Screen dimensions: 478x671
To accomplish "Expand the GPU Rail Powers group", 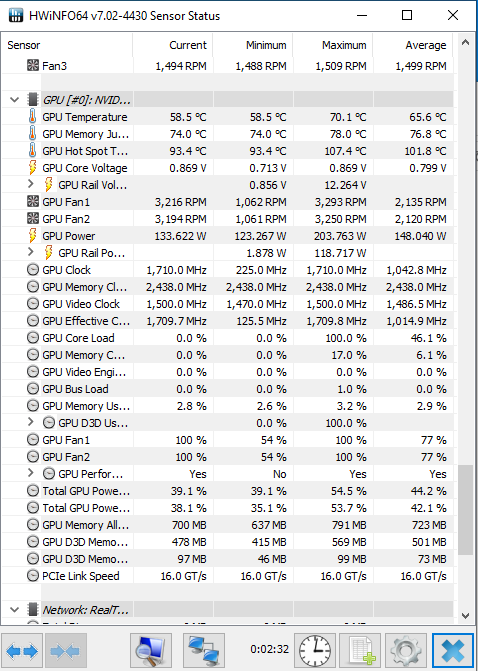I will click(x=30, y=252).
